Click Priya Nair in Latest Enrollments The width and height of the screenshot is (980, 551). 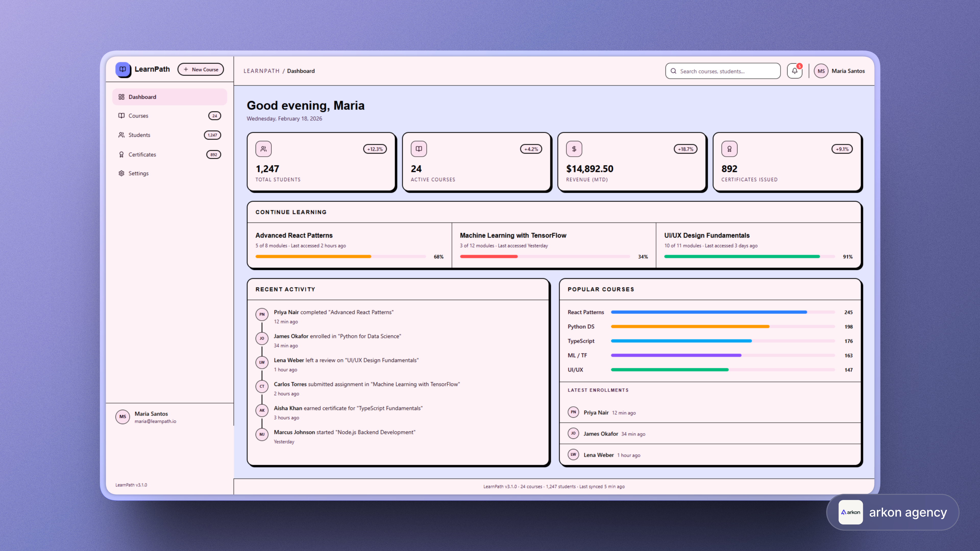click(x=596, y=412)
